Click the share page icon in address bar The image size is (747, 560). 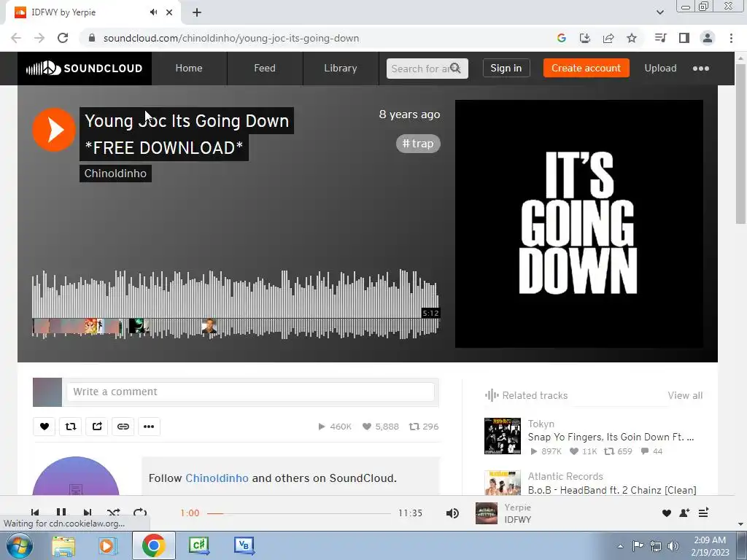608,38
